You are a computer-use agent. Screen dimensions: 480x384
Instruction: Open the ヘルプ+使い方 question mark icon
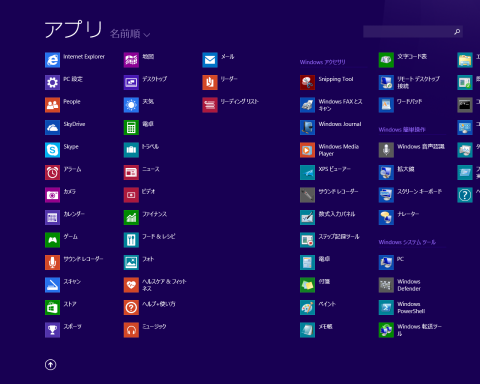pyautogui.click(x=131, y=307)
